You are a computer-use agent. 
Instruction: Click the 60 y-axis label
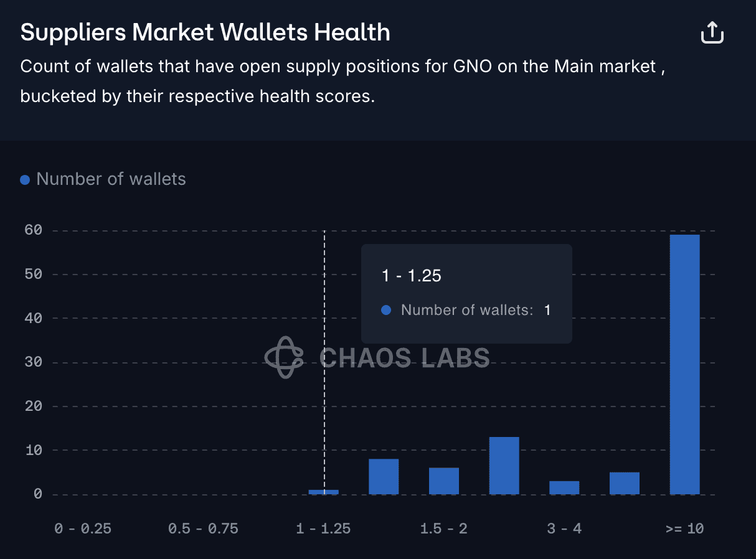point(34,230)
